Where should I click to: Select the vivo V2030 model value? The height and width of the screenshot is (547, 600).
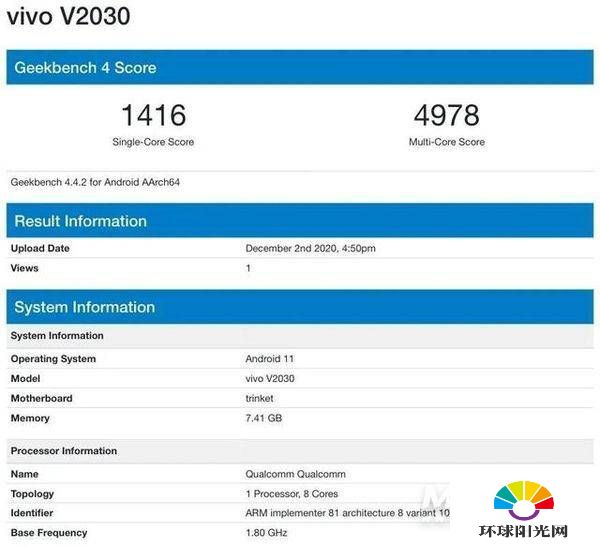pos(270,379)
